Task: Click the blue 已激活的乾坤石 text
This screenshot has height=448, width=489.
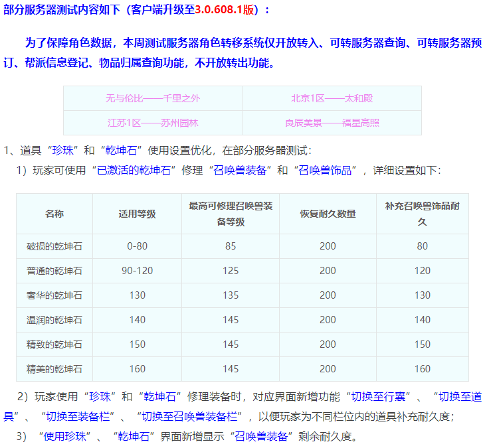Action: (x=136, y=171)
